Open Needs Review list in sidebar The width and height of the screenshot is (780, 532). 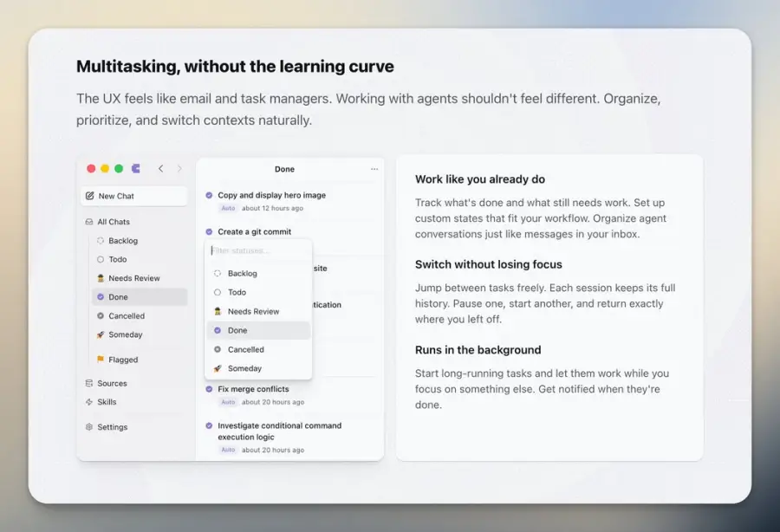coord(140,278)
